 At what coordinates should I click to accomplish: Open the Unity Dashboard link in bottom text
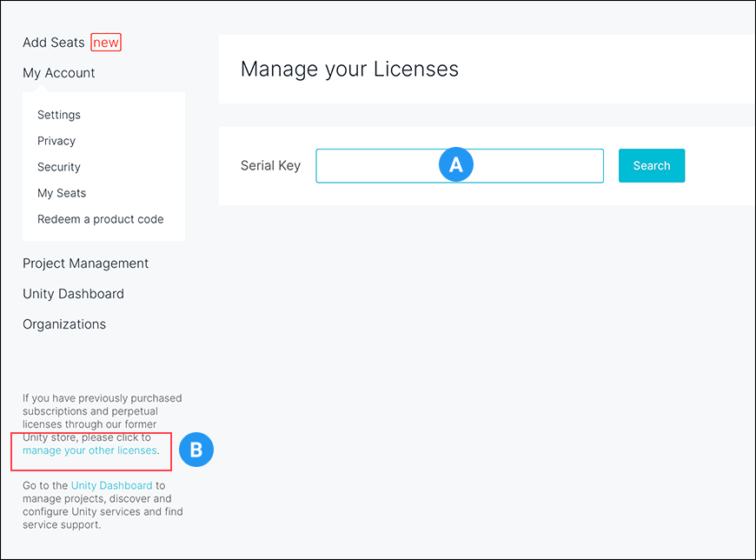coord(111,485)
